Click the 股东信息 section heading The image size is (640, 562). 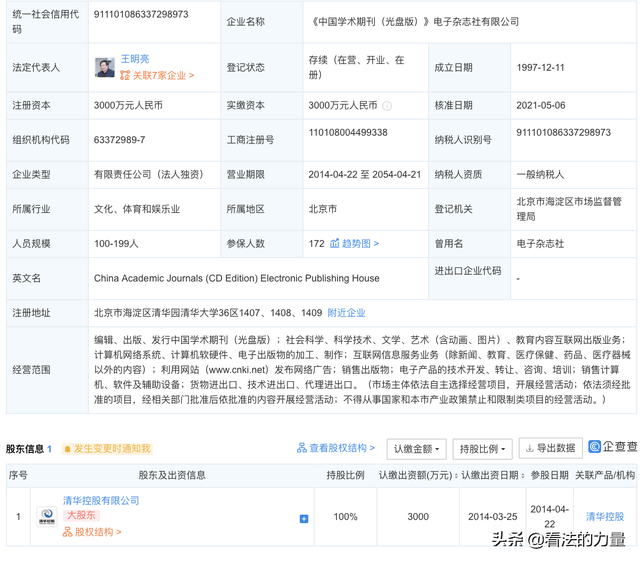click(25, 449)
